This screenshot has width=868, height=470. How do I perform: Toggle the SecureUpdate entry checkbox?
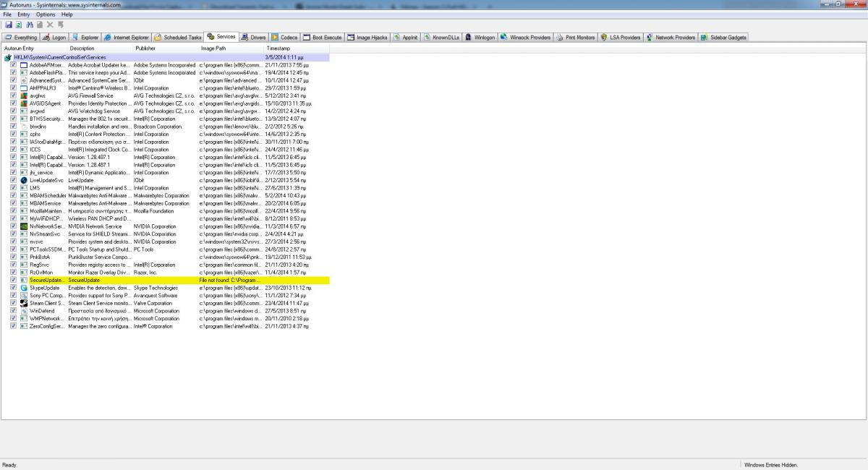click(14, 280)
